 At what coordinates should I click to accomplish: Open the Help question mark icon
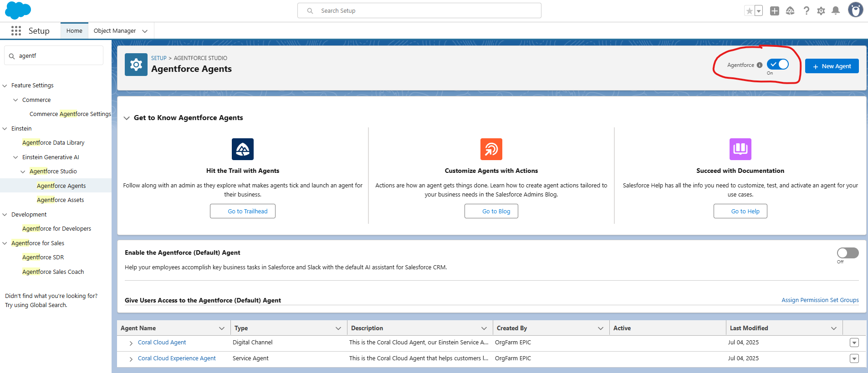[806, 11]
